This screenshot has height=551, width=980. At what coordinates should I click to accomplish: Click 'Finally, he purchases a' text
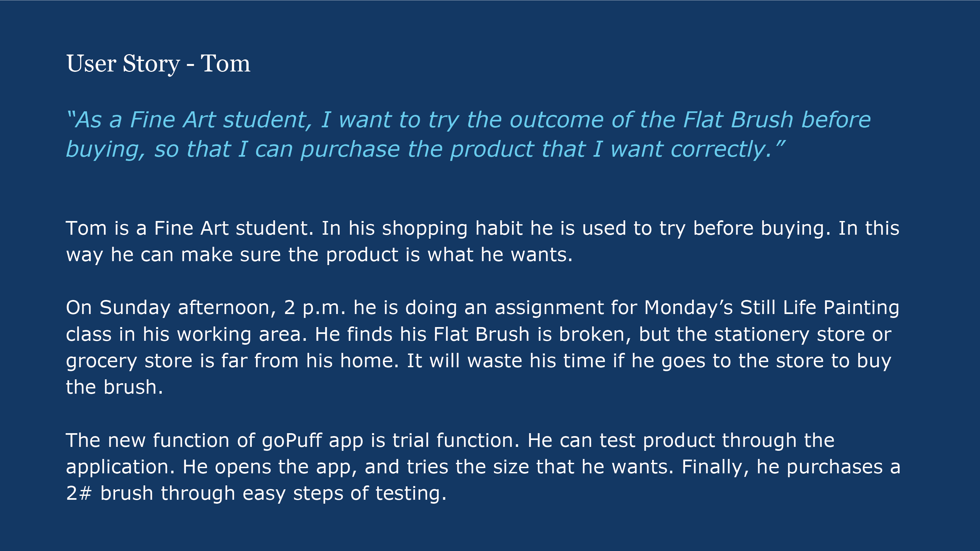791,467
